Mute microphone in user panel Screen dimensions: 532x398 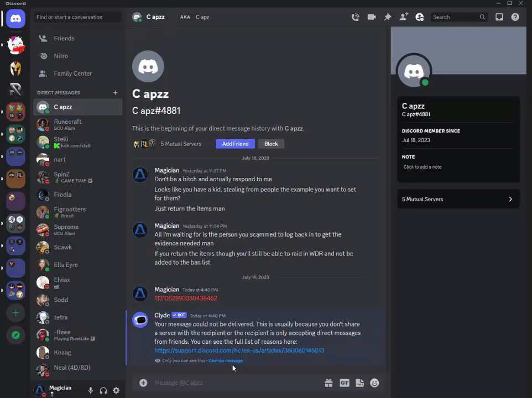[91, 391]
